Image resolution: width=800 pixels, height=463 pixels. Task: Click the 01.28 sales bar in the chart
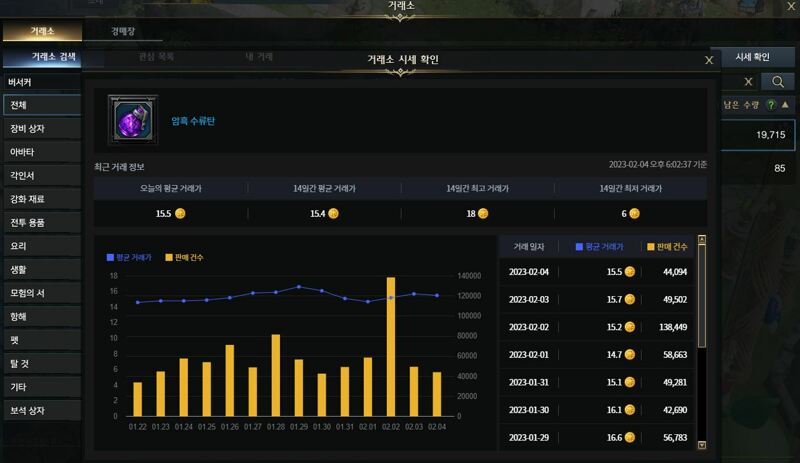276,375
